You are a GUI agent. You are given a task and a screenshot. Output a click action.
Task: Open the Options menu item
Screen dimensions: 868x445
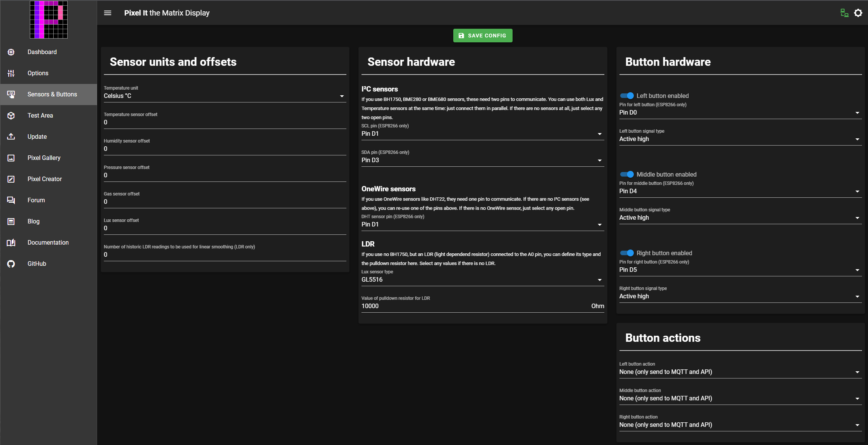(x=48, y=73)
